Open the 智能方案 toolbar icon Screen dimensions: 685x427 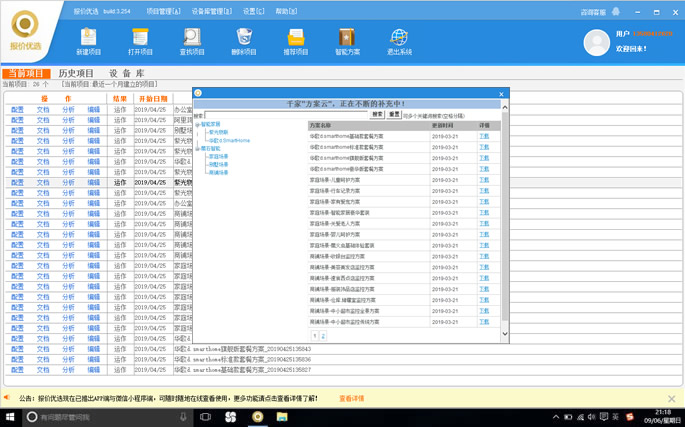347,40
